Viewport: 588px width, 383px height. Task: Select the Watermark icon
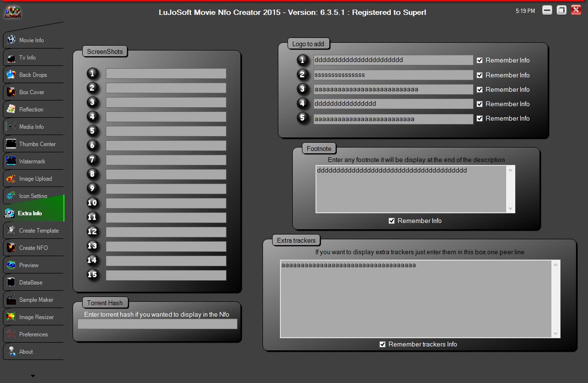click(x=11, y=161)
